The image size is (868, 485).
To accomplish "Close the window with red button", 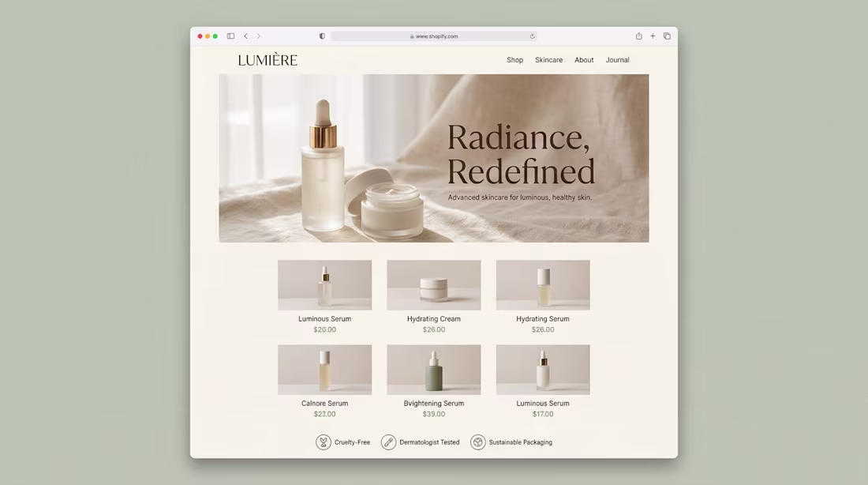I will [x=200, y=36].
